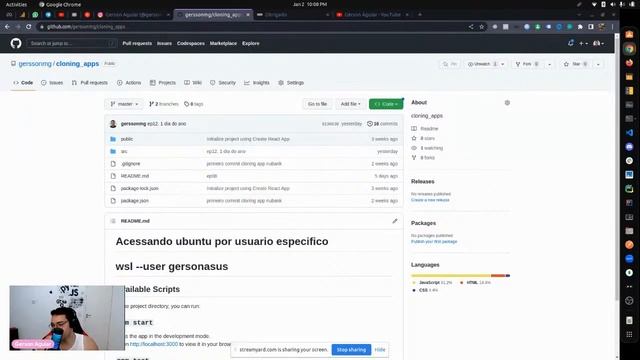Click Stop sharing in the streamyard bar
The height and width of the screenshot is (360, 640).
pos(351,350)
